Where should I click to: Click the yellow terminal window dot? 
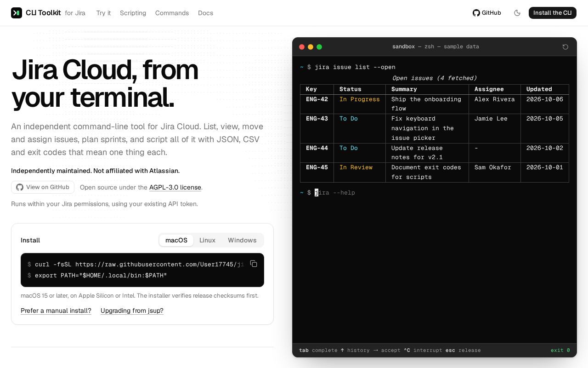coord(311,46)
